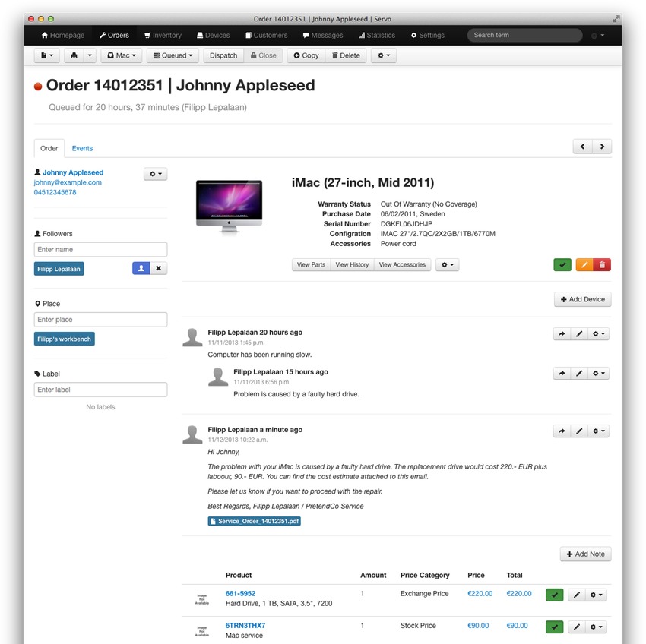The width and height of the screenshot is (646, 644).
Task: Click the Filipp Lepalaan follower tag
Action: pos(59,269)
